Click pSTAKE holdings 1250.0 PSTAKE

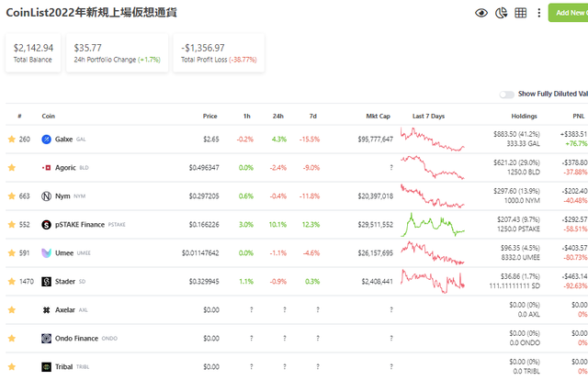click(518, 229)
